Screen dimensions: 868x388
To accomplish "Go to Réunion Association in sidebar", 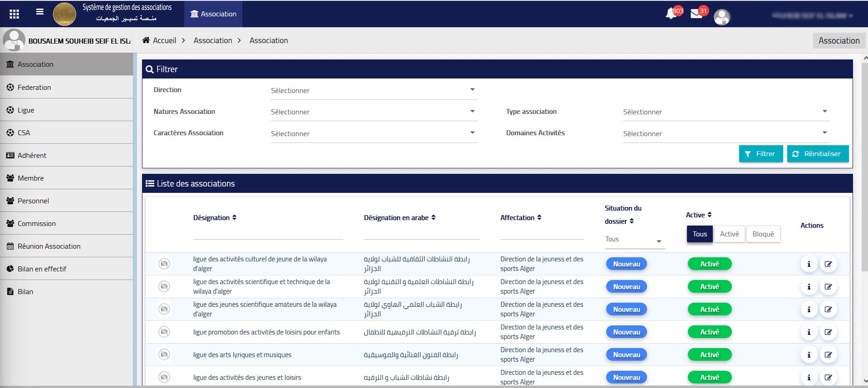I will (49, 246).
